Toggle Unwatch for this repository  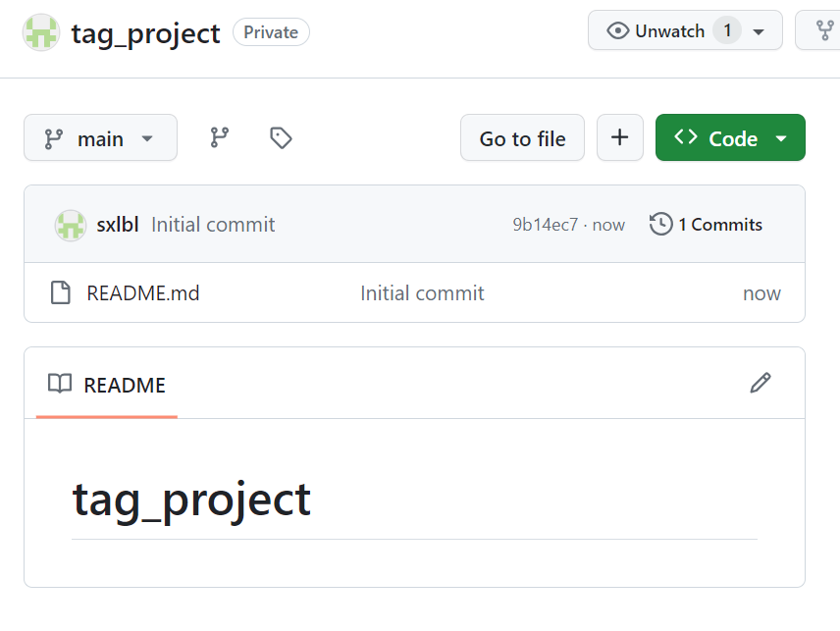(x=657, y=31)
